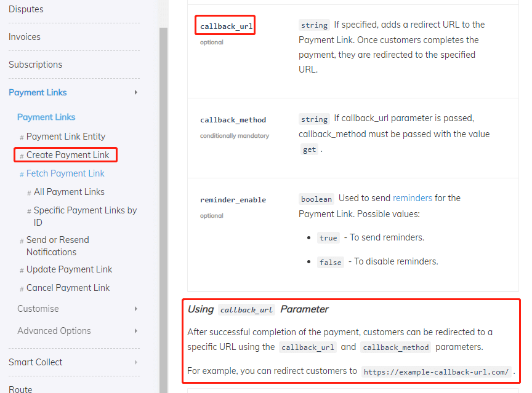Jump to Fetch Payment Link section
532x393 pixels.
tap(65, 173)
